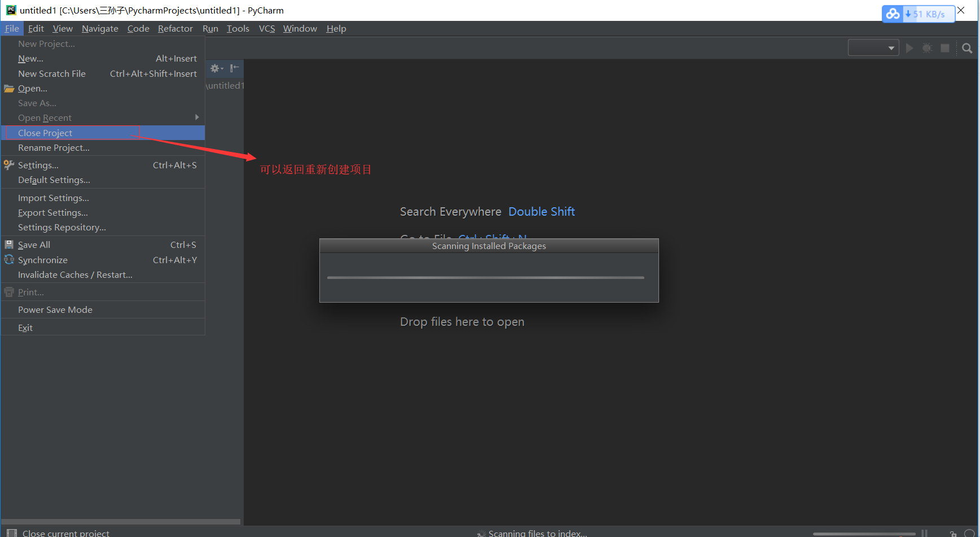
Task: Select Synchronize menu entry
Action: (x=103, y=260)
